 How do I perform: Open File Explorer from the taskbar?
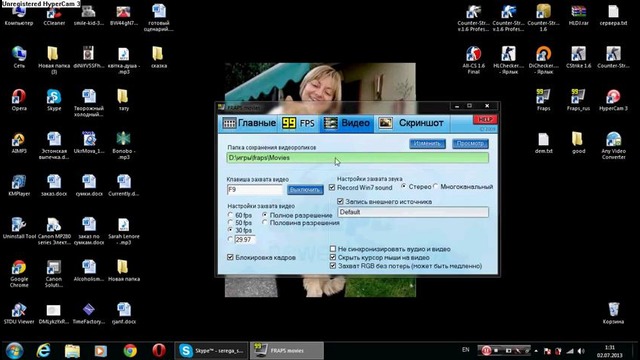(x=72, y=351)
